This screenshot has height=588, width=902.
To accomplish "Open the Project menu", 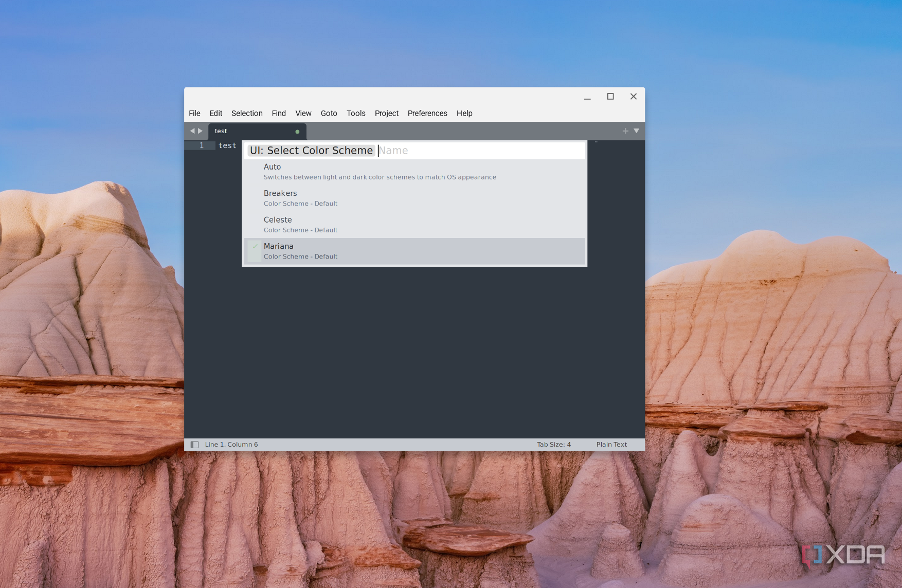I will point(387,113).
